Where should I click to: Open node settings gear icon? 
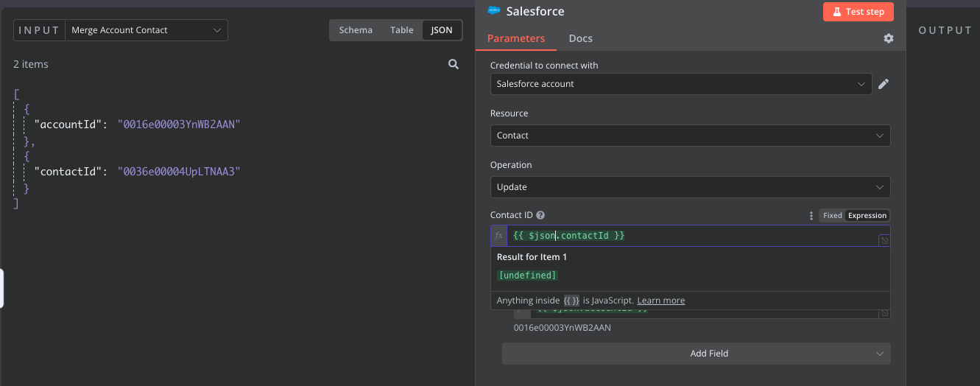point(889,38)
